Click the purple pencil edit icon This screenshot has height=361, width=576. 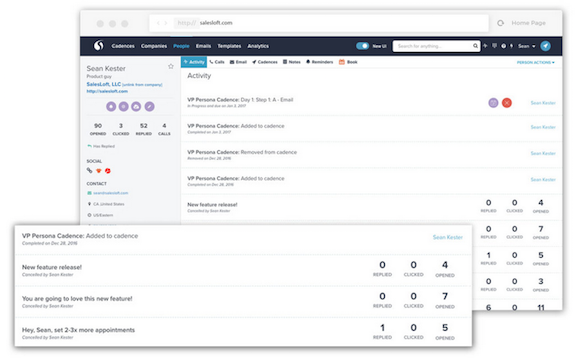click(149, 107)
